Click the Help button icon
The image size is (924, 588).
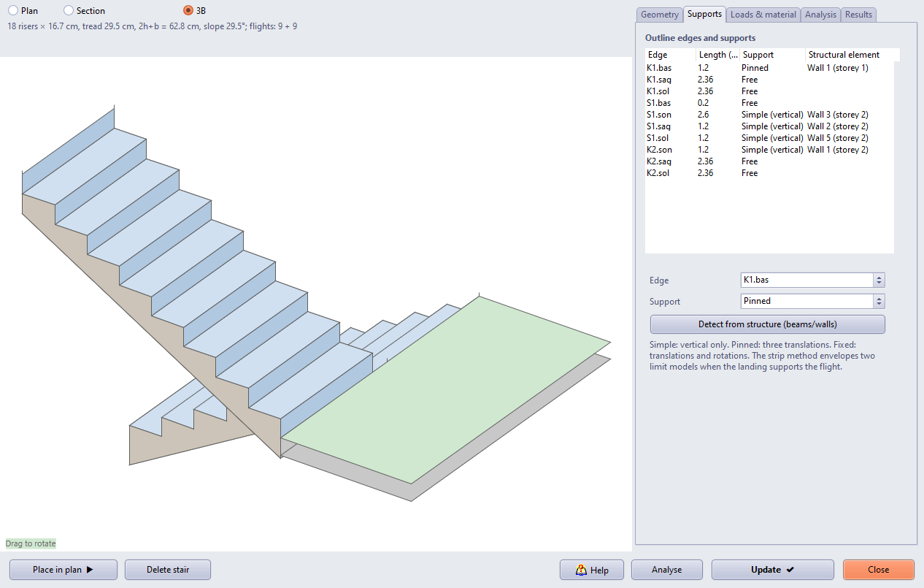(x=582, y=570)
